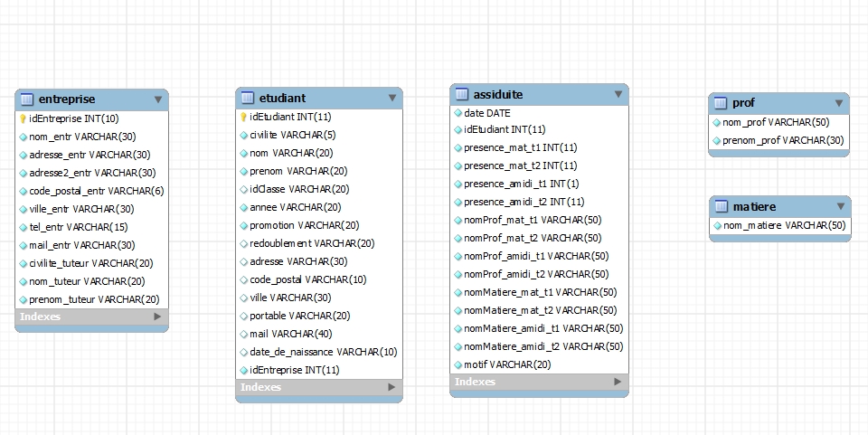Expand Indexes section of etudiant table

(x=392, y=387)
